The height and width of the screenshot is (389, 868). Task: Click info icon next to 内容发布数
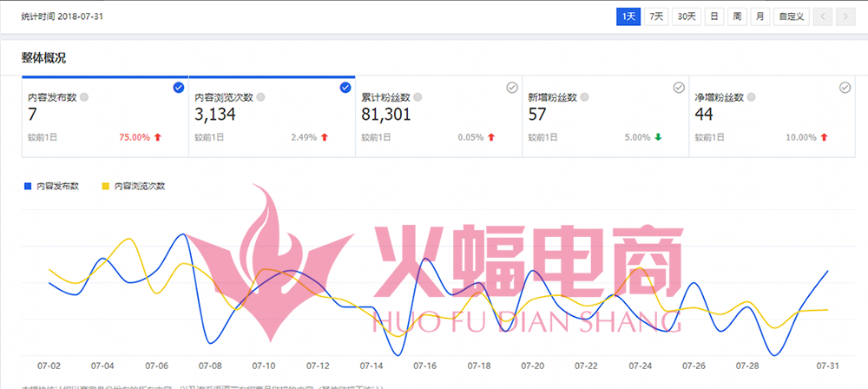[84, 97]
